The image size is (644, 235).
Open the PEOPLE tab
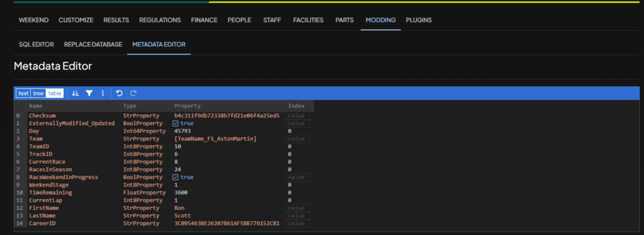click(240, 20)
